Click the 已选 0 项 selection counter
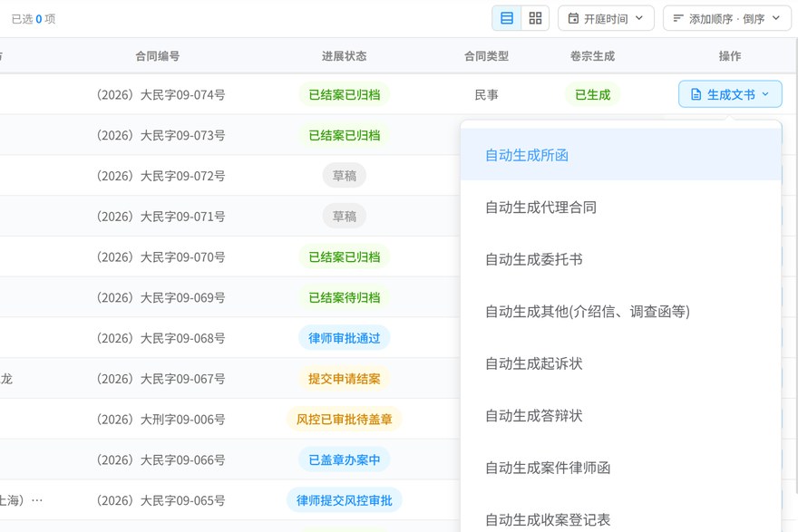 [x=34, y=19]
